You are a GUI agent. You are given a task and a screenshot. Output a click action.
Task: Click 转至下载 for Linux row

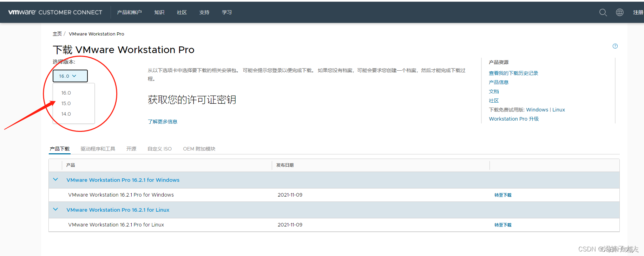tap(503, 225)
